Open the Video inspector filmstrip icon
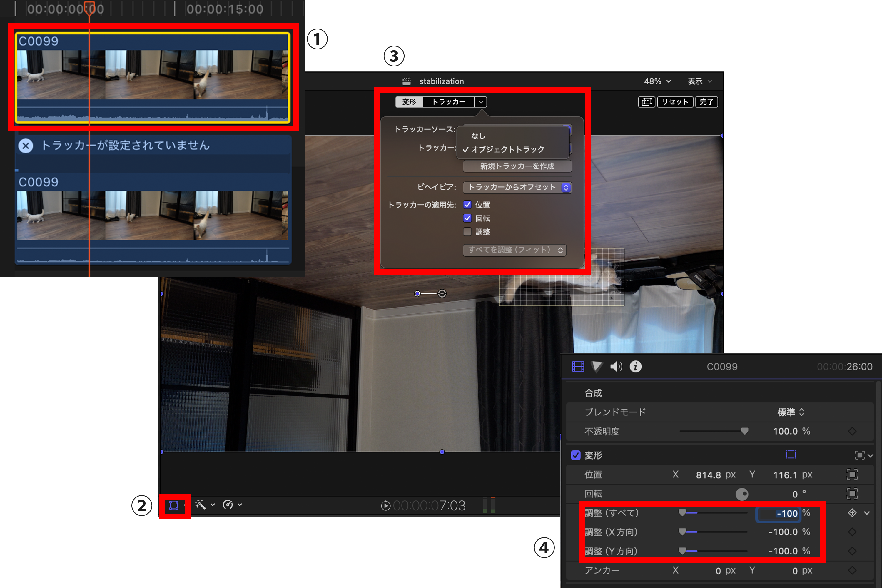882x588 pixels. (578, 366)
